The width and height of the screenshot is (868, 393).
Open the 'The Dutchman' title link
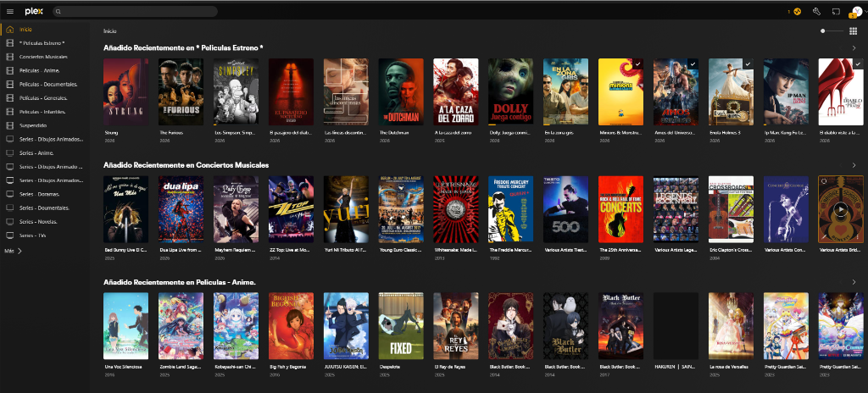click(390, 133)
